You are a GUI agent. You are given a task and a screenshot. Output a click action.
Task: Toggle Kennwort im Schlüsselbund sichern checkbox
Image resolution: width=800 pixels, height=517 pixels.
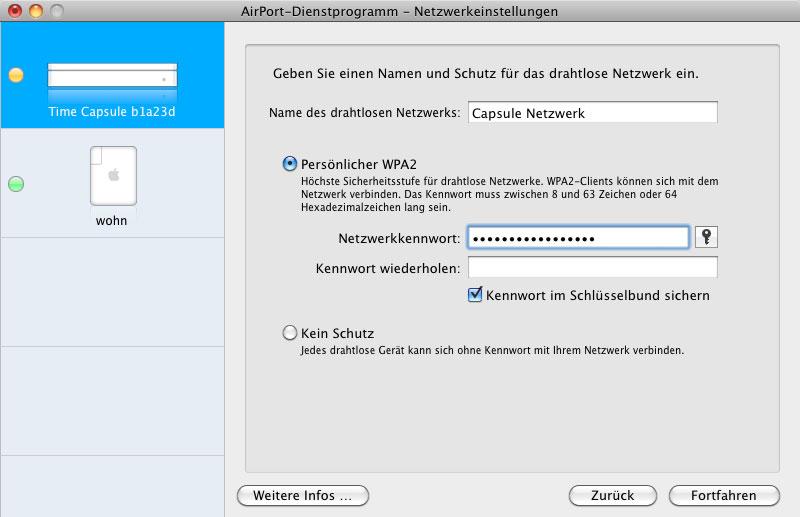[475, 294]
